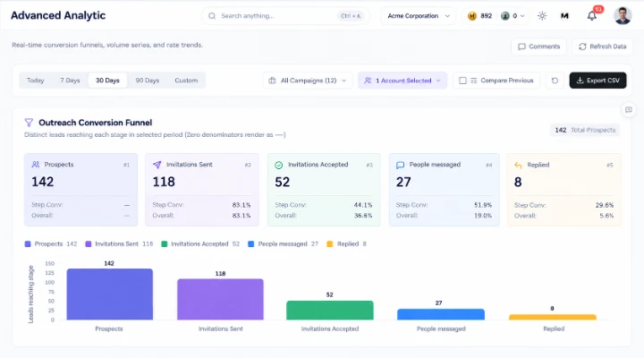
Task: Select the 7 Days tab
Action: click(x=70, y=81)
